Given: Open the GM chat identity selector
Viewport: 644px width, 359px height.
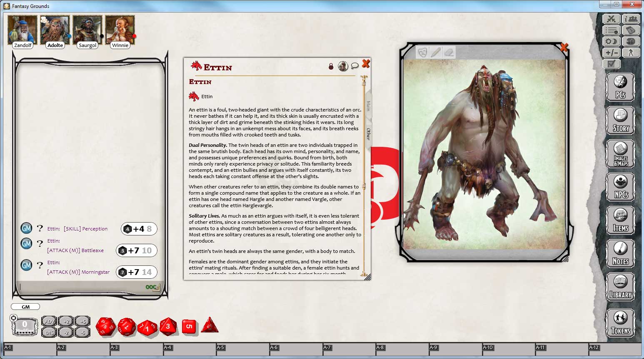Looking at the screenshot, I should pos(25,307).
